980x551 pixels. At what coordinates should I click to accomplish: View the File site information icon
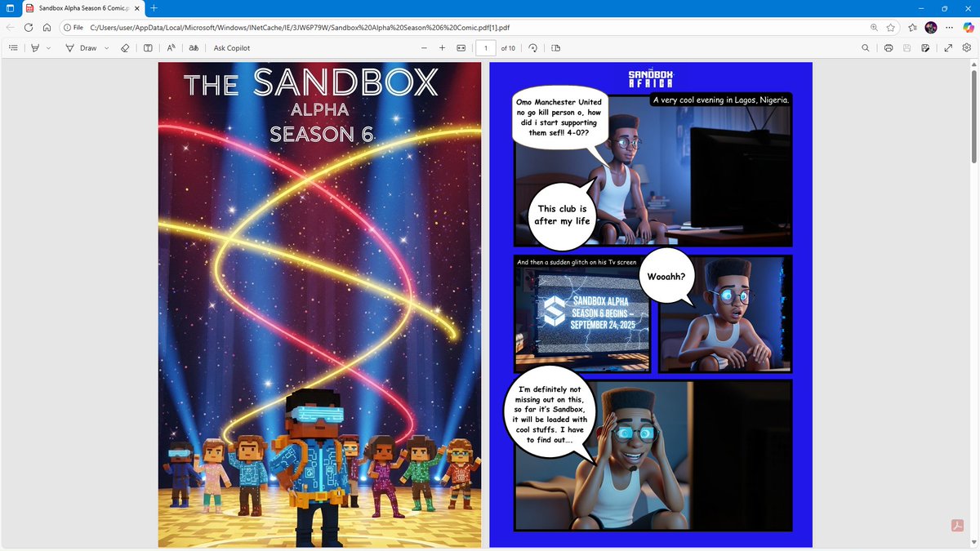(73, 27)
